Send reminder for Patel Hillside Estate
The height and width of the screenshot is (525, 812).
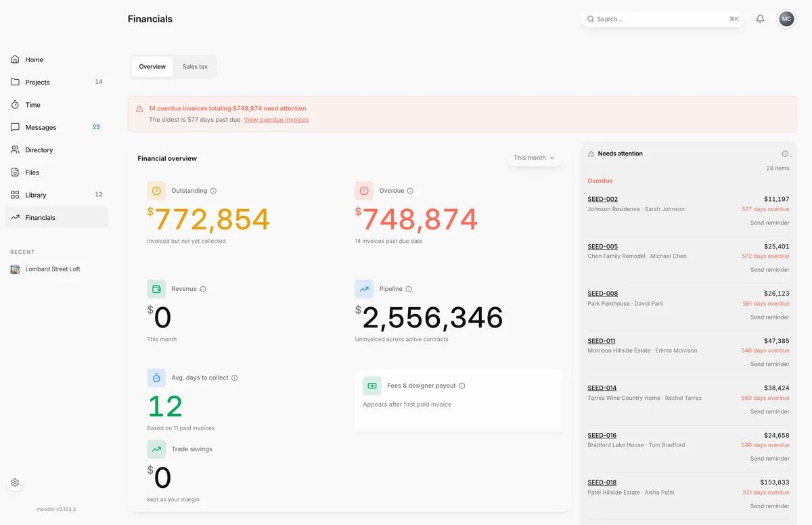[770, 506]
